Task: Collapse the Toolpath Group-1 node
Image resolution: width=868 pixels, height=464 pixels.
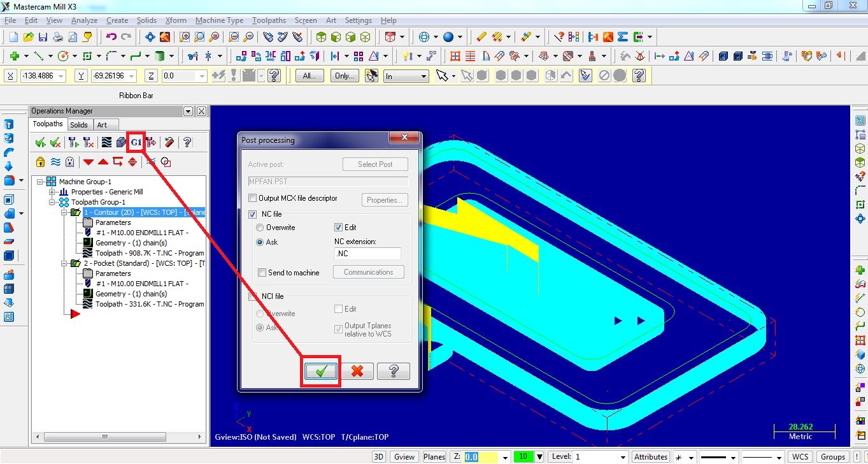Action: 52,202
